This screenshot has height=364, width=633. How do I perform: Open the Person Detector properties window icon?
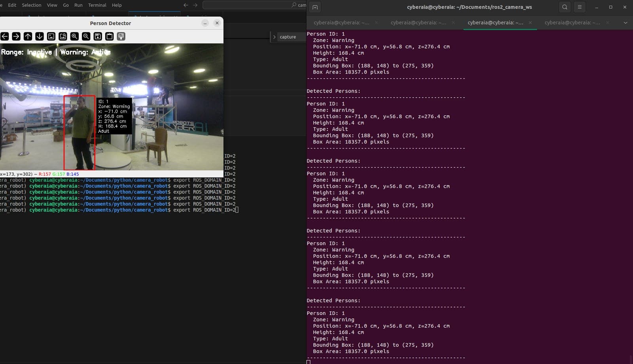(121, 36)
